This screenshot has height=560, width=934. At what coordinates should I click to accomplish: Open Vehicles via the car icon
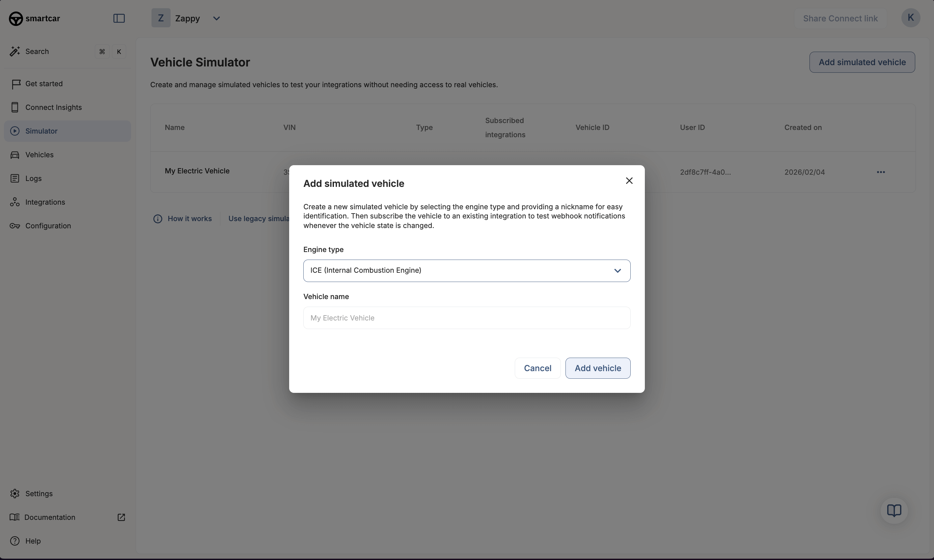pos(15,155)
